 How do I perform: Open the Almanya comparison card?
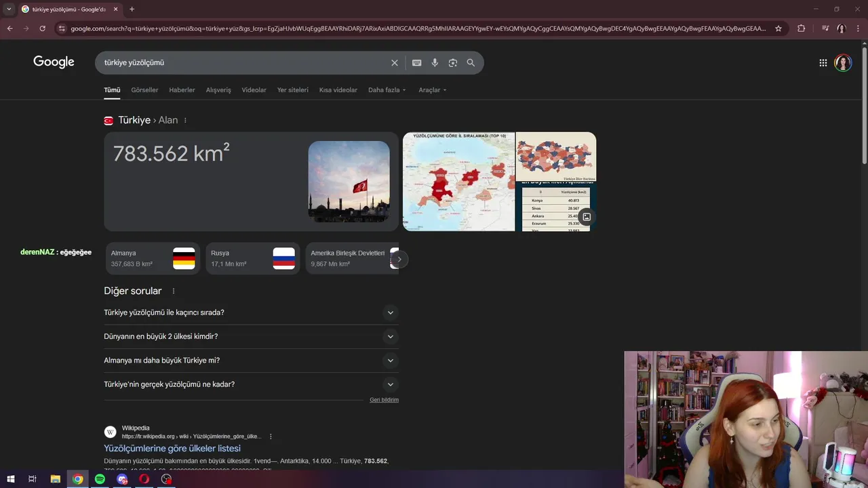point(153,258)
